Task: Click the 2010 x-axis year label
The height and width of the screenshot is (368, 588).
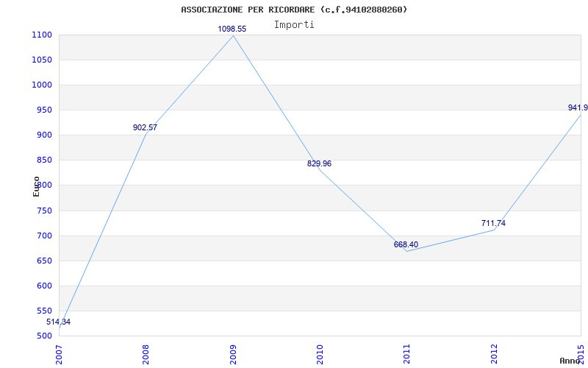Action: (320, 354)
